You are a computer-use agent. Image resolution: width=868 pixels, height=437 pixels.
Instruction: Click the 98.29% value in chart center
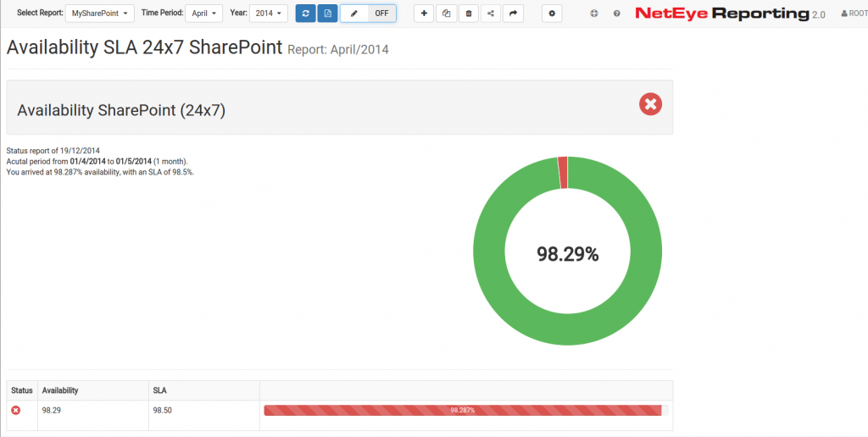click(567, 254)
